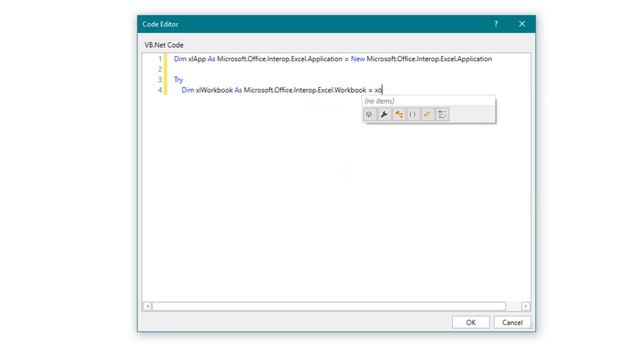Toggle the methods filter in autocomplete popup
Image resolution: width=640 pixels, height=360 pixels.
click(x=369, y=115)
